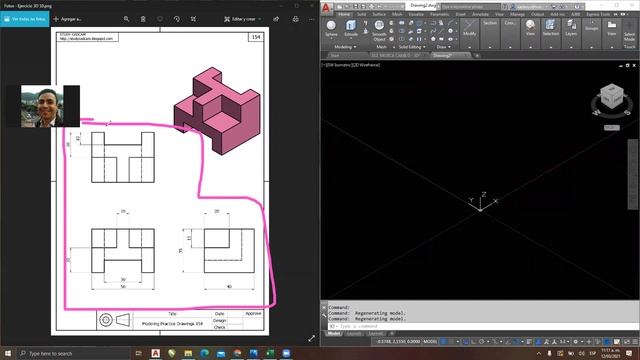640x360 pixels.
Task: Open the Manage ribbon tab
Action: pos(517,14)
